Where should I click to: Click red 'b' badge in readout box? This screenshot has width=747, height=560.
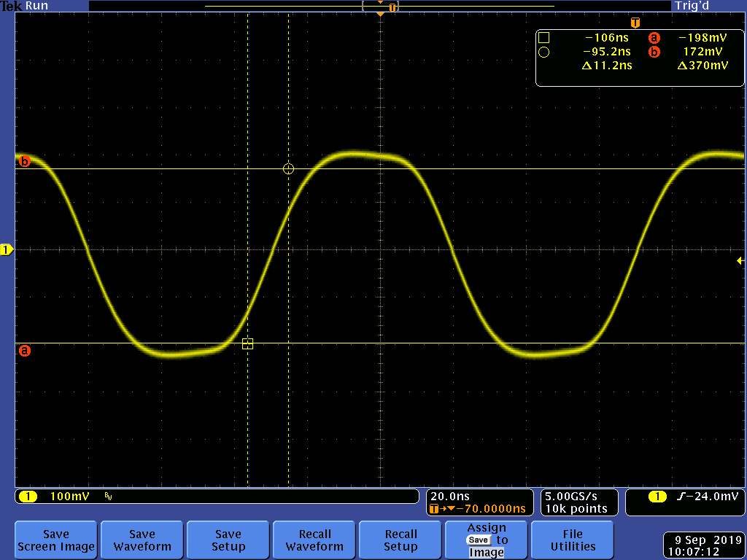pos(654,52)
